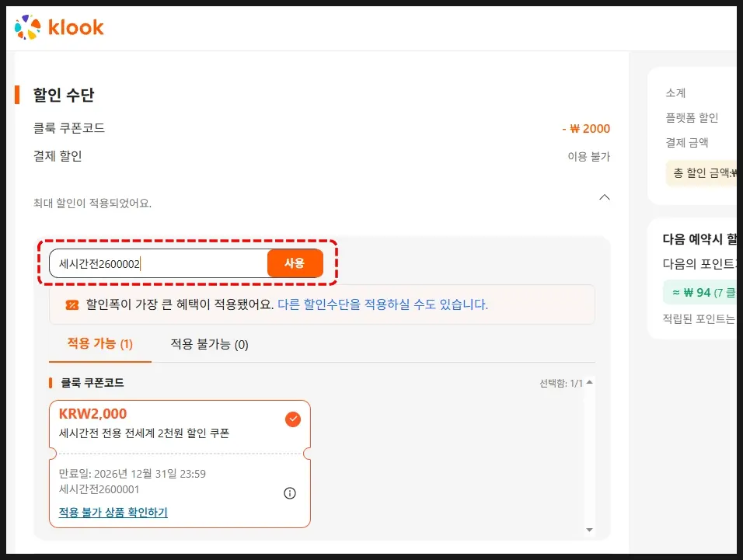Focus the coupon code input field
The height and width of the screenshot is (560, 743).
click(159, 263)
